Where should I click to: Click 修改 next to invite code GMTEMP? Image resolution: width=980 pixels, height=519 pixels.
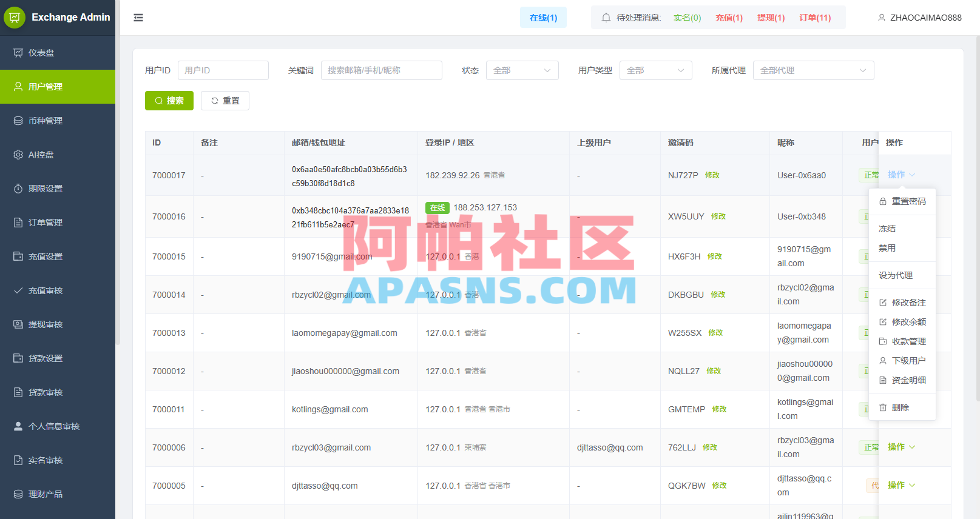[x=719, y=409]
